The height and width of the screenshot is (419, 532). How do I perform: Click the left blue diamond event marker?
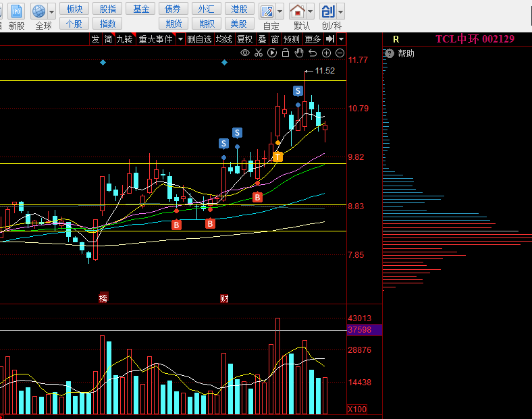click(x=103, y=62)
